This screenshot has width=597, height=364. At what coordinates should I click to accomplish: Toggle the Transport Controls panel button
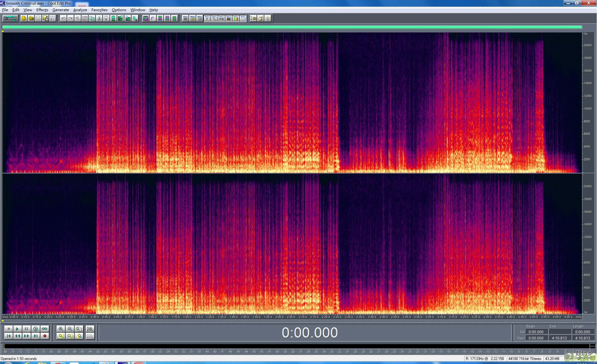point(207,18)
